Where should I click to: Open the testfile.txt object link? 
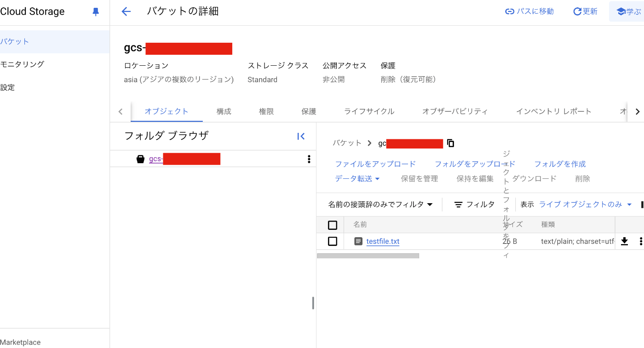click(x=383, y=241)
